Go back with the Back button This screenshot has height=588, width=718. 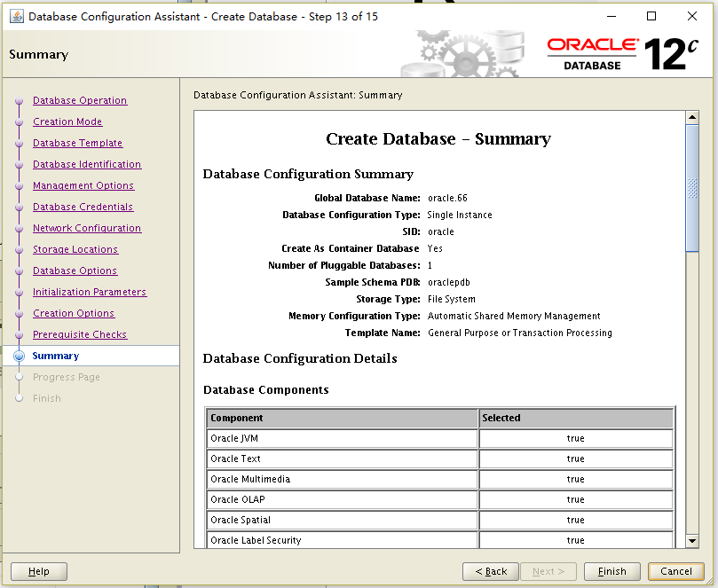coord(491,571)
